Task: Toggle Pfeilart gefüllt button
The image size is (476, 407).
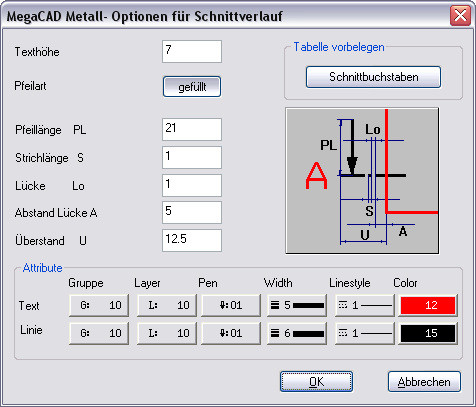Action: click(x=192, y=87)
